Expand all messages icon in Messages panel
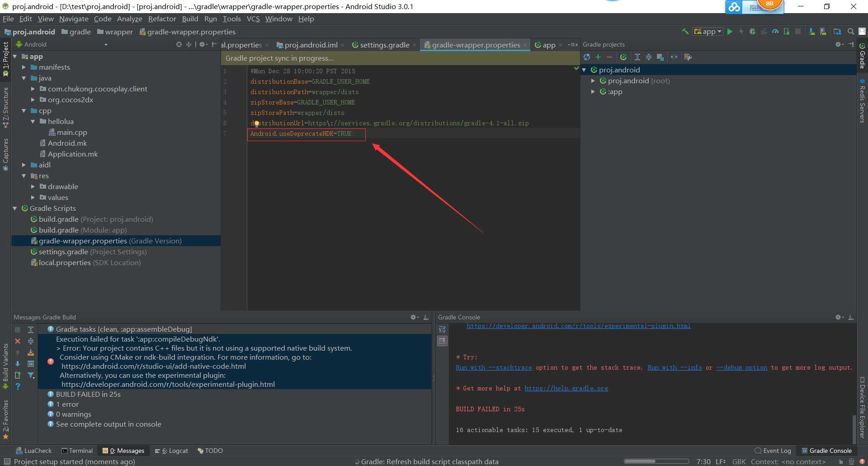 tap(31, 330)
